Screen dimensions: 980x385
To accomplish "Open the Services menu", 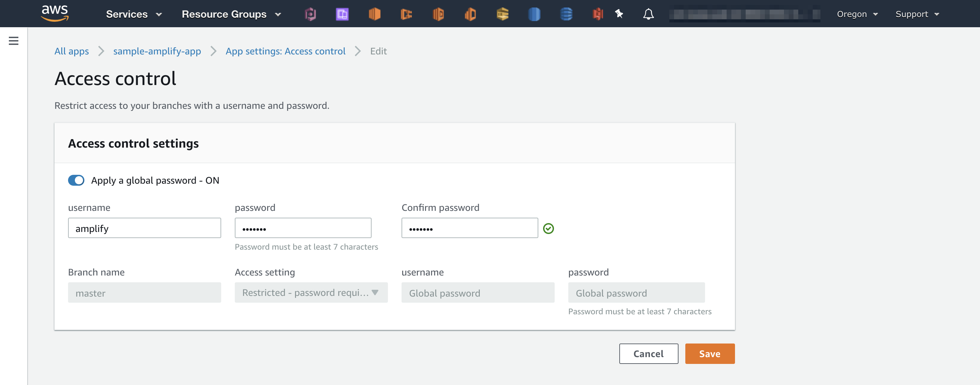I will click(133, 14).
